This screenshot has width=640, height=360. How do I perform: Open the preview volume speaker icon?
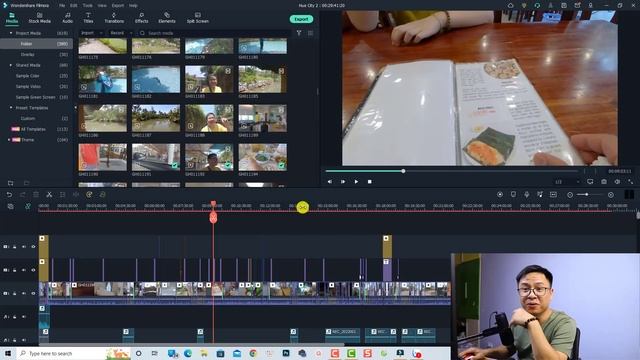pyautogui.click(x=617, y=182)
